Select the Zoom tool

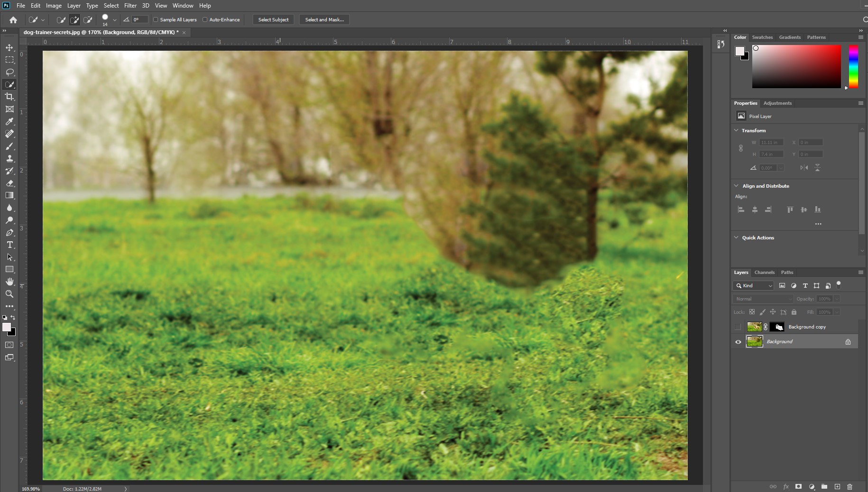9,294
